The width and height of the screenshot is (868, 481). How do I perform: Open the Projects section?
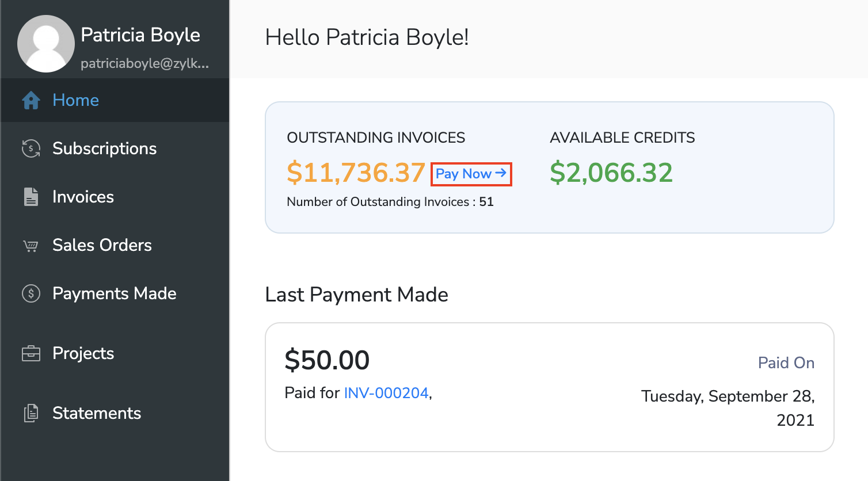83,353
